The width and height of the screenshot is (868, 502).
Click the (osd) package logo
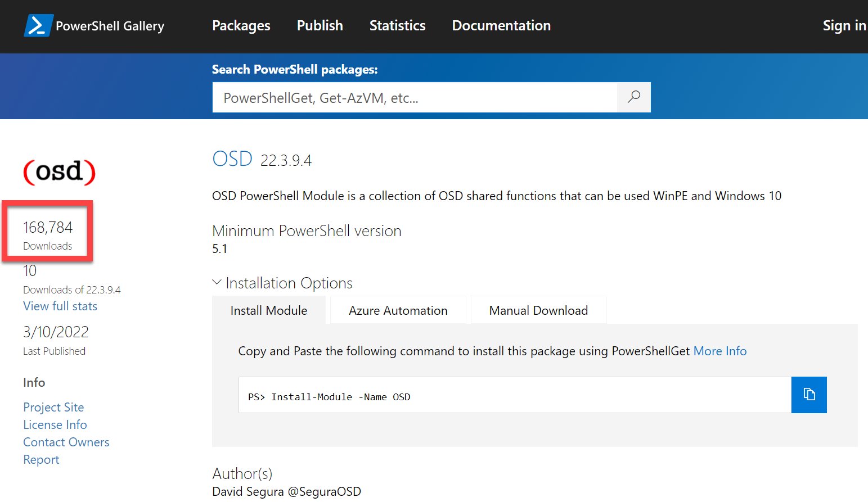[x=59, y=173]
